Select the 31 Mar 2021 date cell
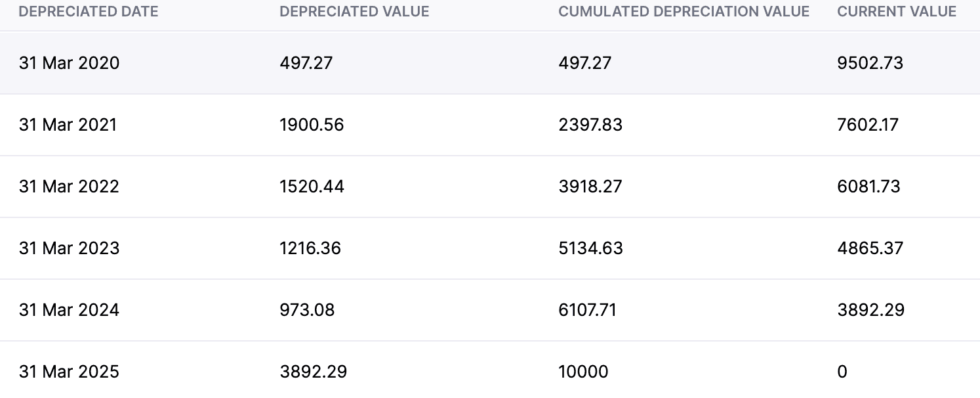 click(68, 125)
